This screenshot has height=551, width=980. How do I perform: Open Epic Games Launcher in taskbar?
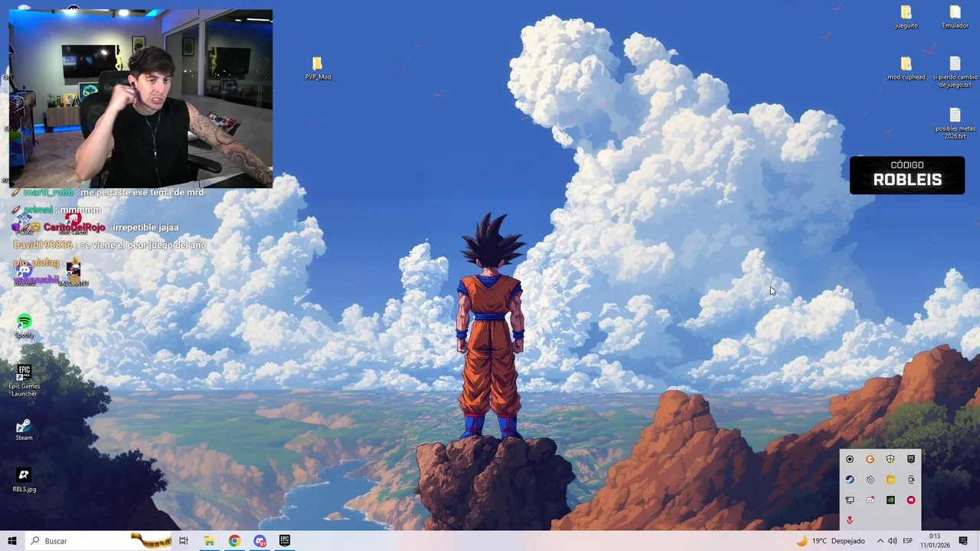click(x=285, y=541)
